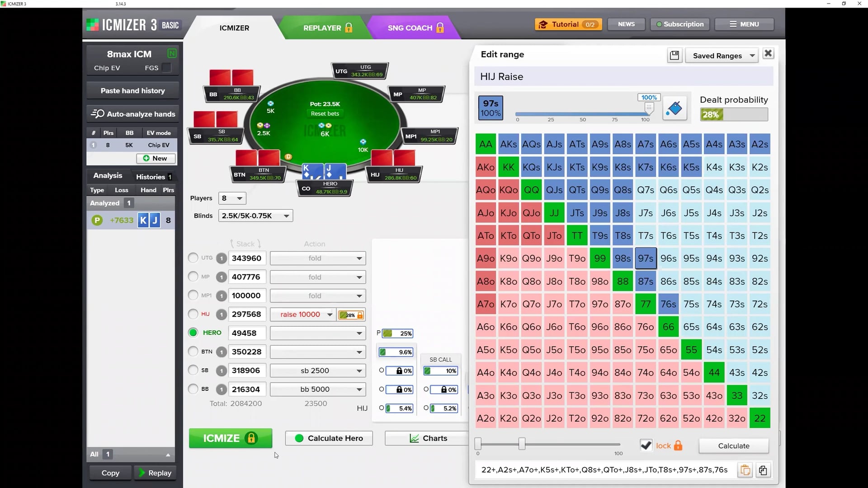Click the orange lock icon beside lock label

tap(678, 446)
